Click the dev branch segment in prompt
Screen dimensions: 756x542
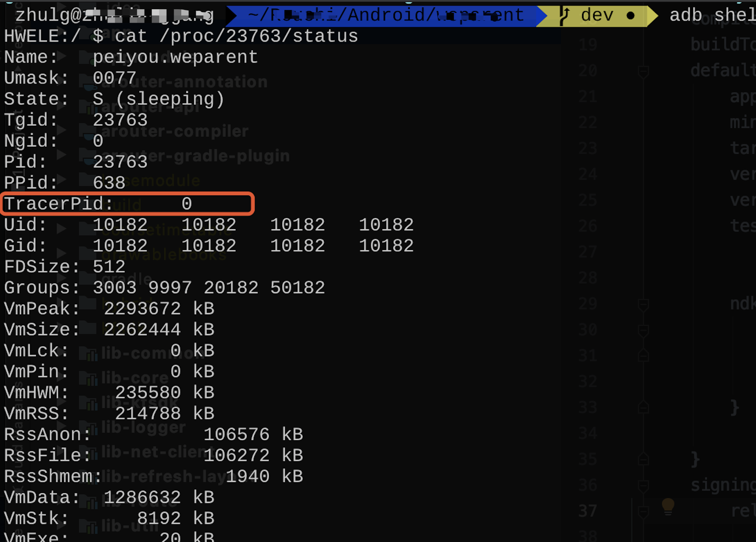click(x=597, y=15)
